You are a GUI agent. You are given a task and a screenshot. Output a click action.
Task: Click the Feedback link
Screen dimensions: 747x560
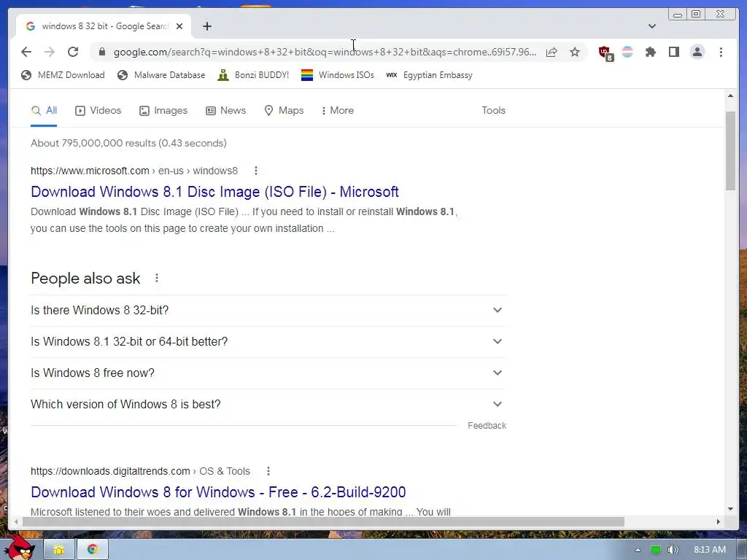[487, 426]
